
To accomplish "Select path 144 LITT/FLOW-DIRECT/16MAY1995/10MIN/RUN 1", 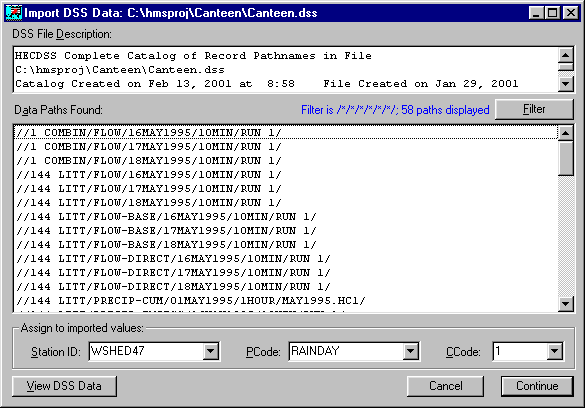I will (x=286, y=258).
